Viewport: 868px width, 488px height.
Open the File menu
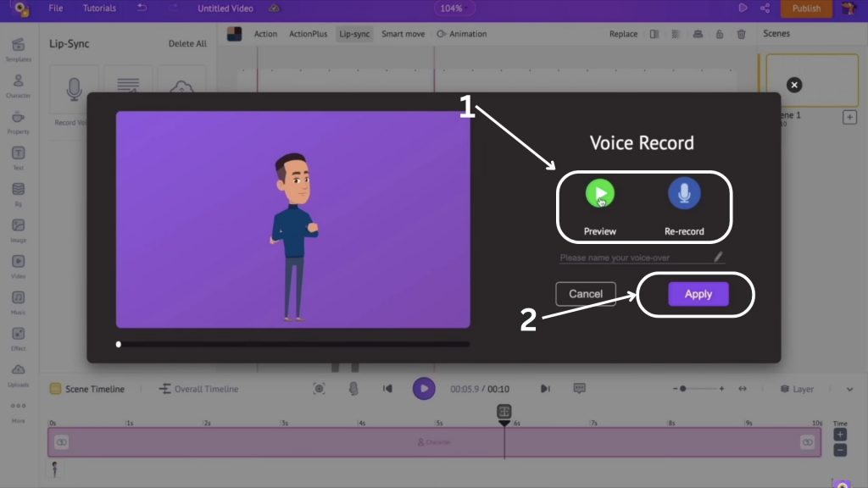pos(56,8)
